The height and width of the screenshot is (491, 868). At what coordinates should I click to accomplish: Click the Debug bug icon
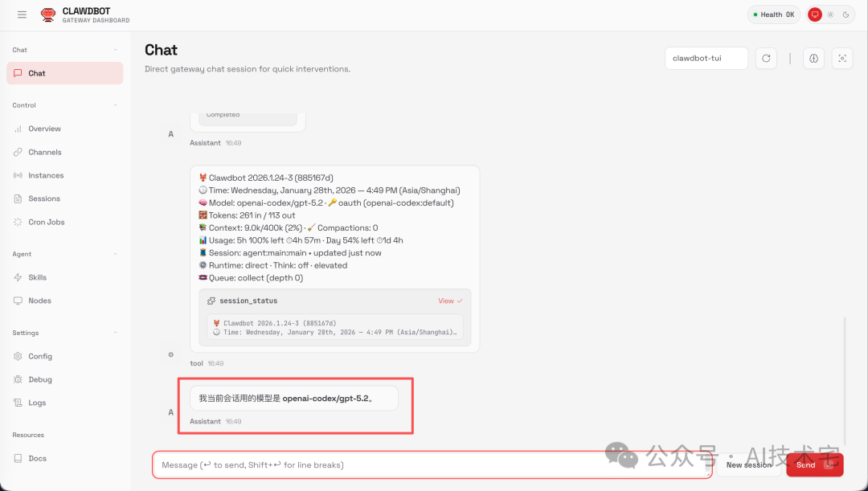coord(18,380)
